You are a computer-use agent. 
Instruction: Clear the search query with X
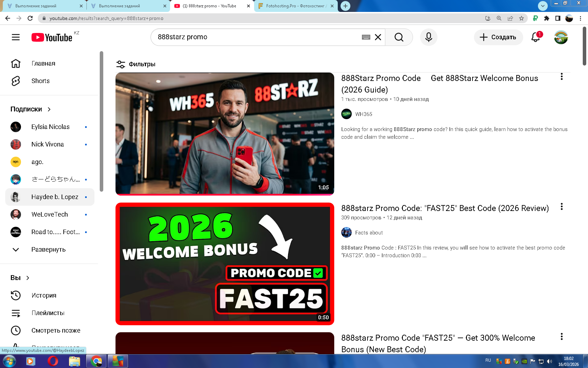pyautogui.click(x=378, y=37)
